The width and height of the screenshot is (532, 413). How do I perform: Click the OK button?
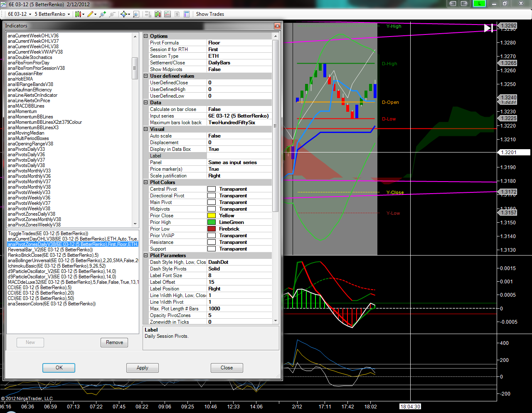[x=59, y=368]
